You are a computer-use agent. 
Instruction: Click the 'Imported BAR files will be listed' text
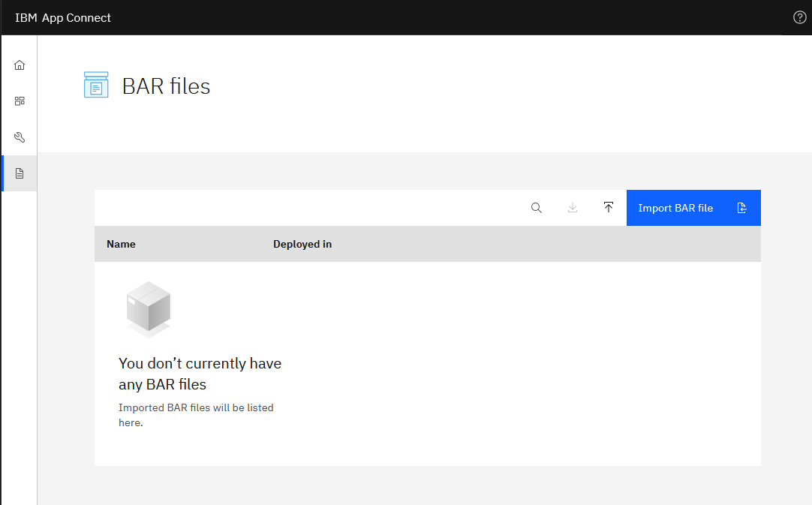coord(196,407)
